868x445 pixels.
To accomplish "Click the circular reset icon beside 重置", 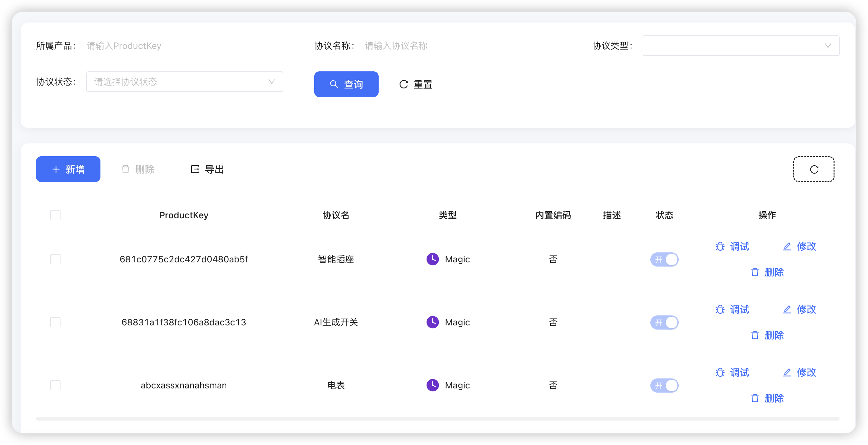I will pos(403,84).
